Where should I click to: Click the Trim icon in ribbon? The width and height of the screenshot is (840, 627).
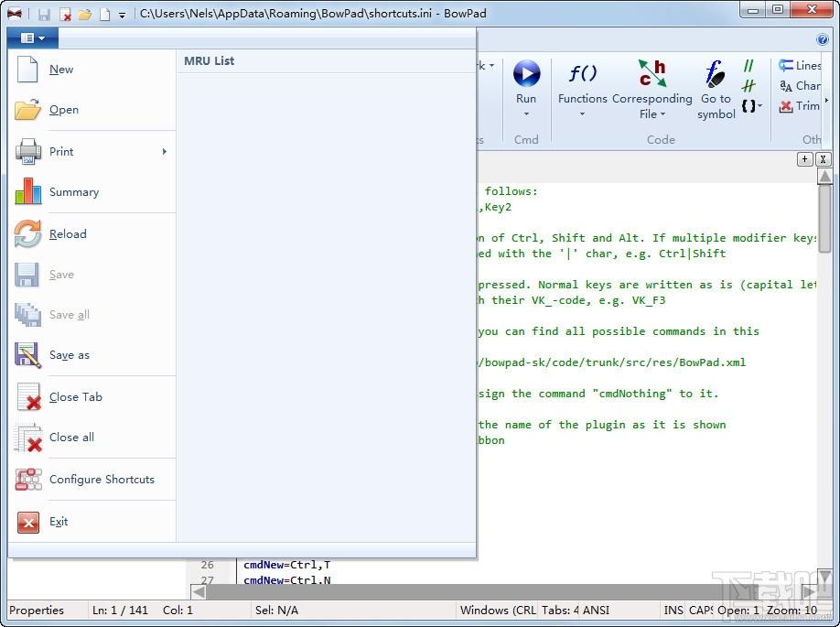click(786, 106)
